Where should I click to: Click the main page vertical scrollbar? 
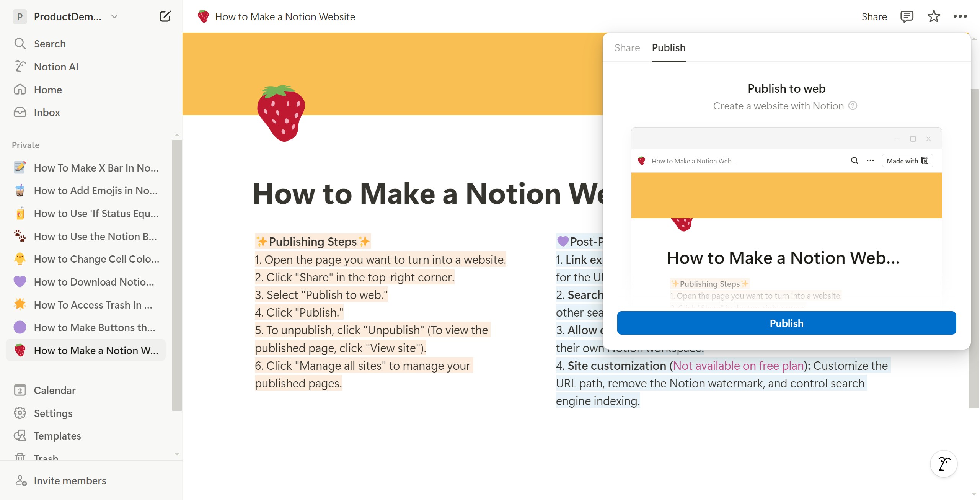tap(974, 249)
